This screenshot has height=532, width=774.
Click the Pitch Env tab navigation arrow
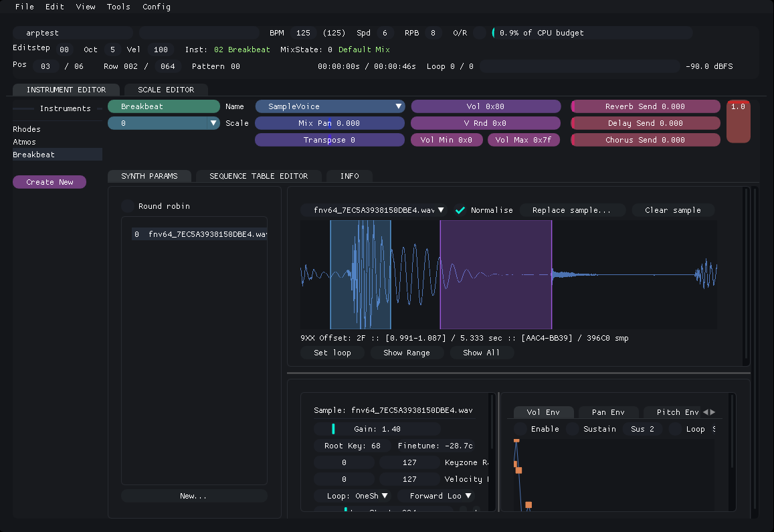pos(708,412)
